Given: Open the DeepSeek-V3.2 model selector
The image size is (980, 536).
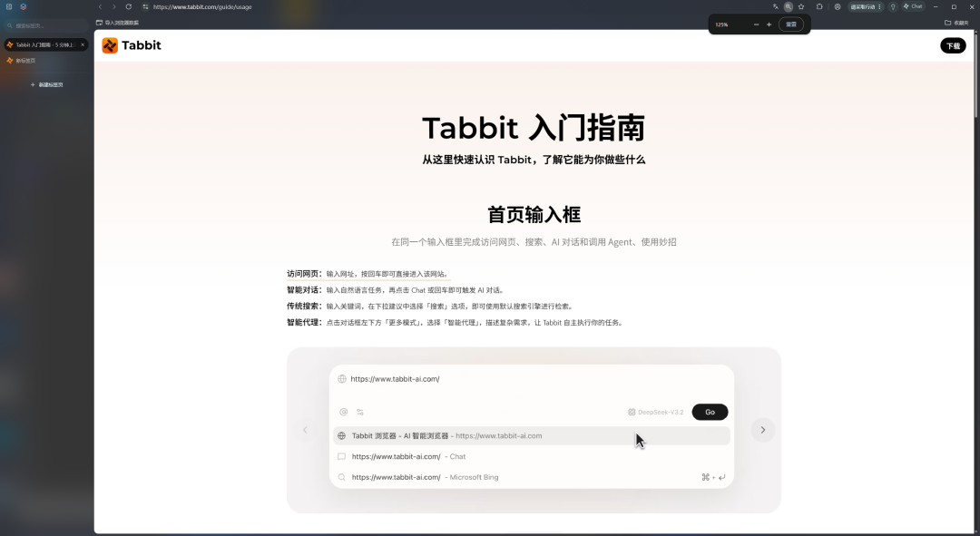Looking at the screenshot, I should tap(656, 413).
